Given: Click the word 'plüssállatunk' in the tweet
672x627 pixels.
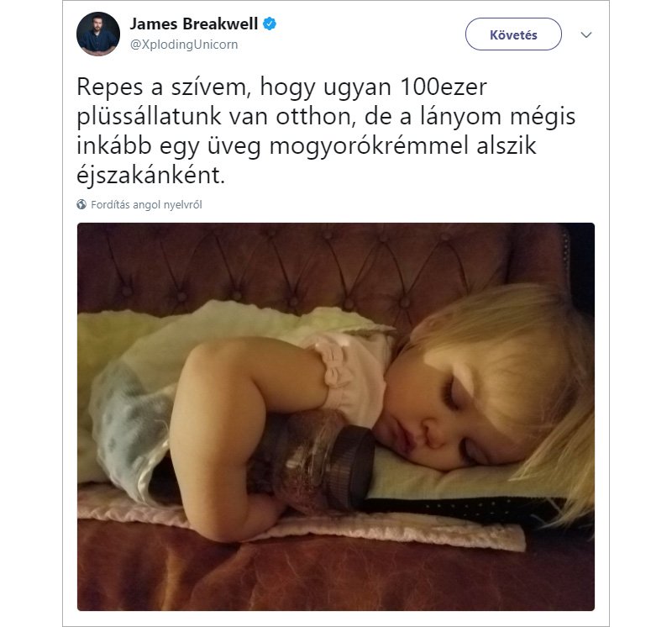Looking at the screenshot, I should point(149,117).
